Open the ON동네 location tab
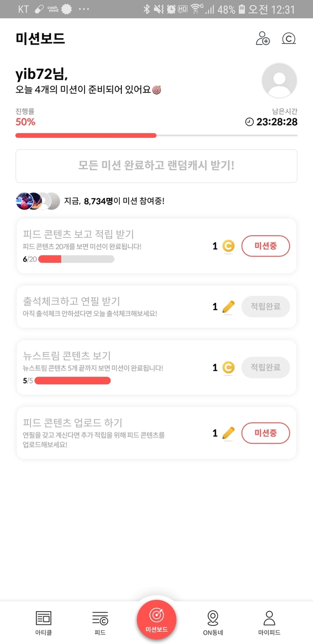The image size is (313, 644). pyautogui.click(x=213, y=622)
